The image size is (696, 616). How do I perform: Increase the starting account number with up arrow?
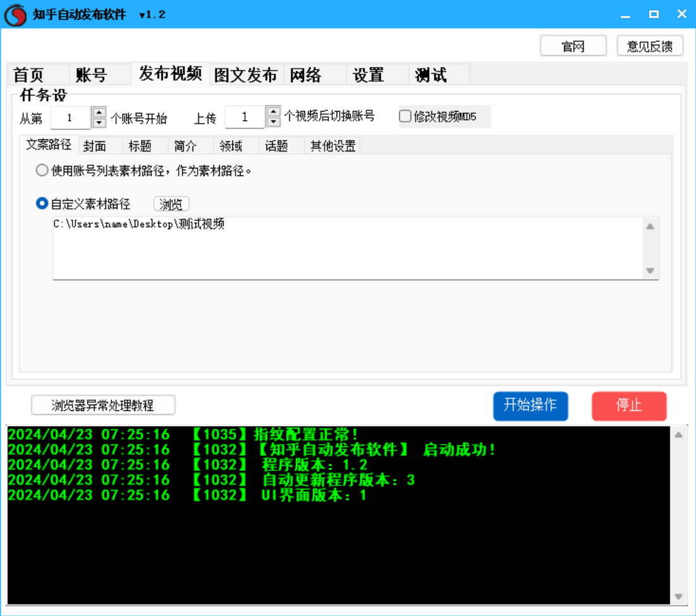tap(99, 112)
